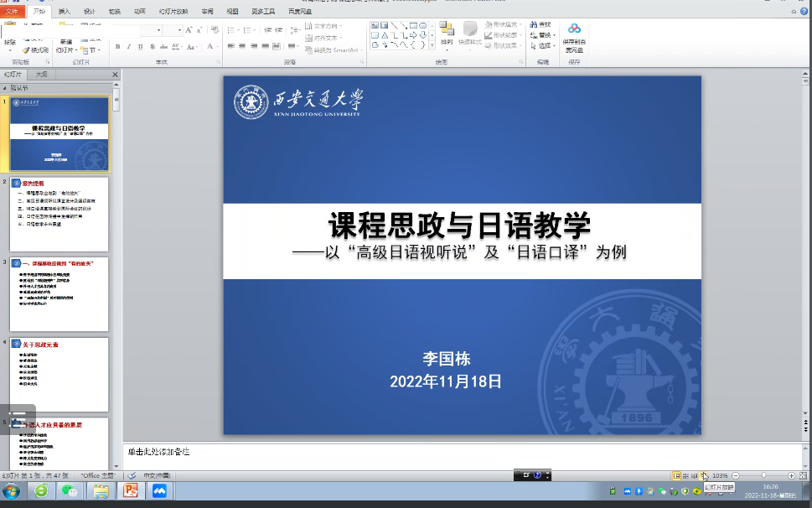812x508 pixels.
Task: Adjust the zoom slider in status bar
Action: point(763,476)
